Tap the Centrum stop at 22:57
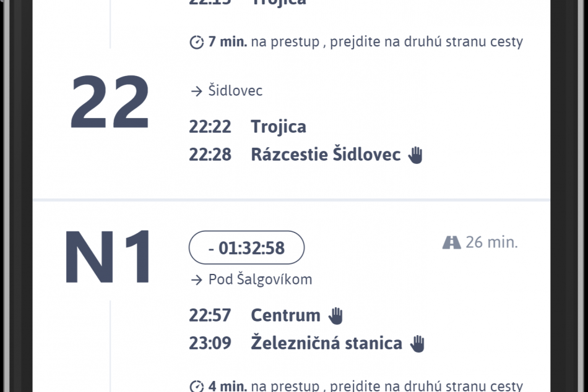This screenshot has width=588, height=392. [x=287, y=315]
